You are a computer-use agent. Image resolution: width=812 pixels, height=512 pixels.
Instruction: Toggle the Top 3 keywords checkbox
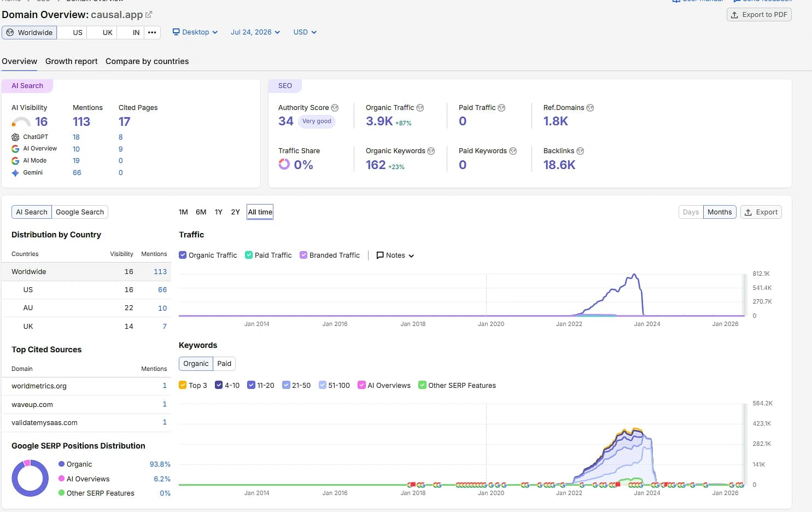[183, 385]
